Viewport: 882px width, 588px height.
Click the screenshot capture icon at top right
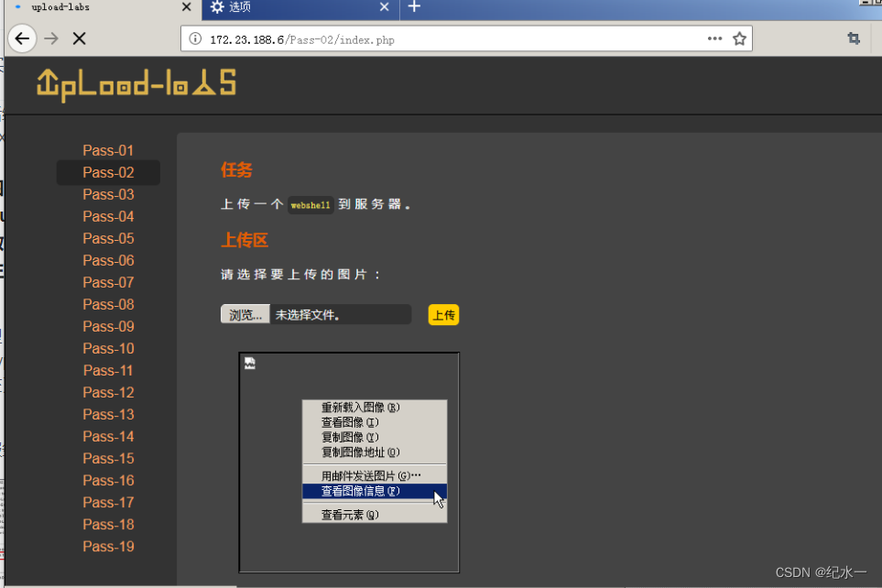[854, 38]
